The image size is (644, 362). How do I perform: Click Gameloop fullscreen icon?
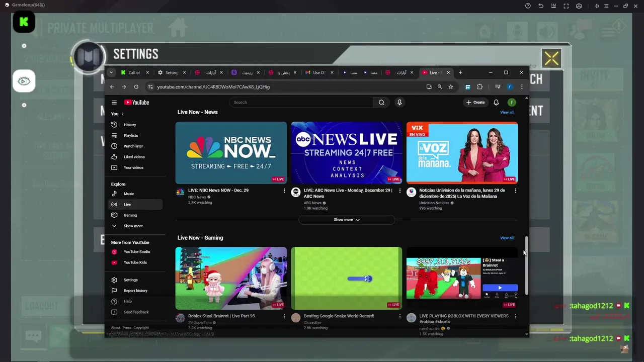[x=566, y=6]
